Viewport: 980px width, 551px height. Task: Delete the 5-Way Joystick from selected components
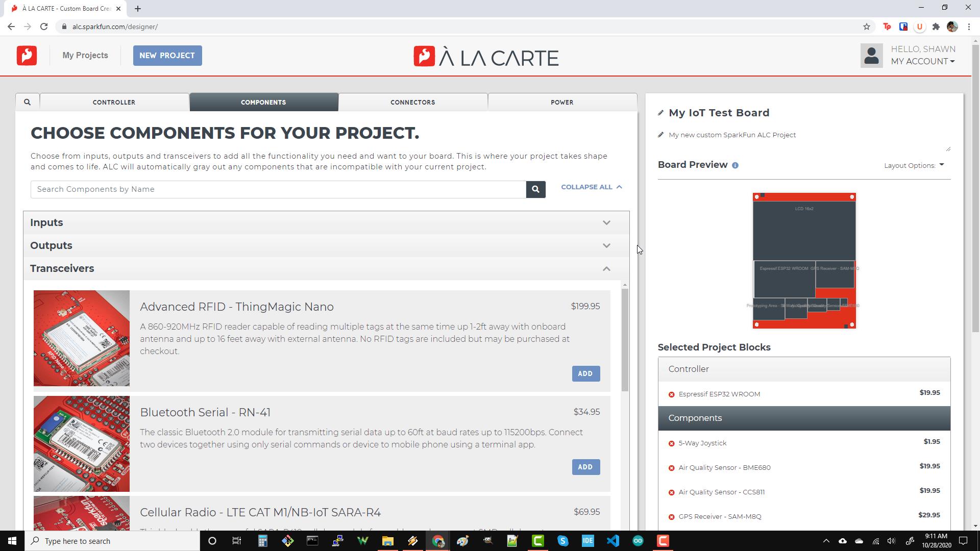671,443
